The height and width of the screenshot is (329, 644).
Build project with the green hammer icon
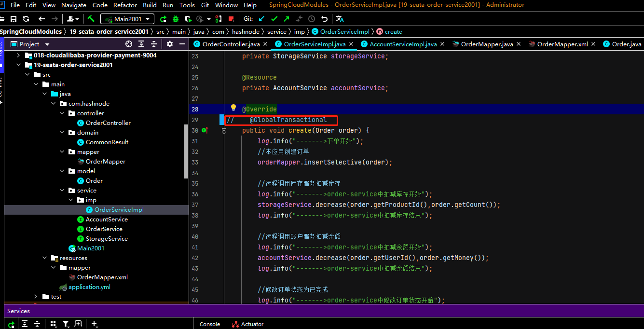coord(91,19)
